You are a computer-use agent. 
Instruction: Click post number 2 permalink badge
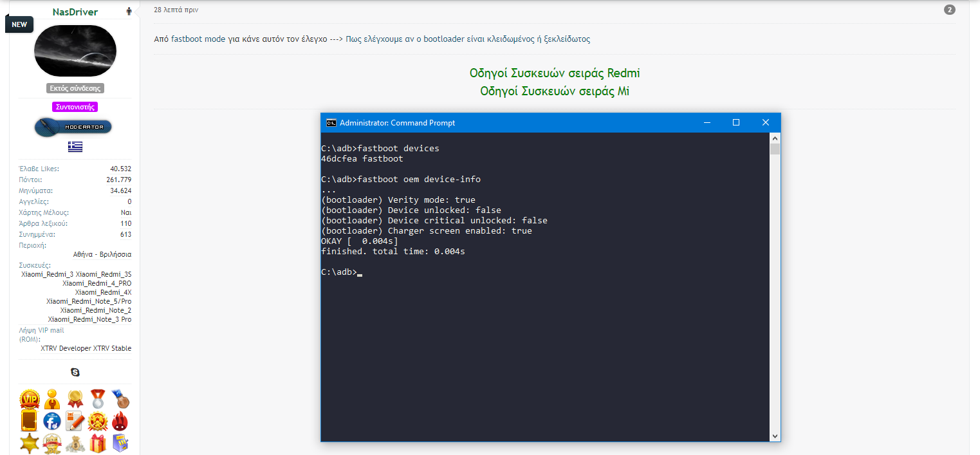click(x=950, y=10)
